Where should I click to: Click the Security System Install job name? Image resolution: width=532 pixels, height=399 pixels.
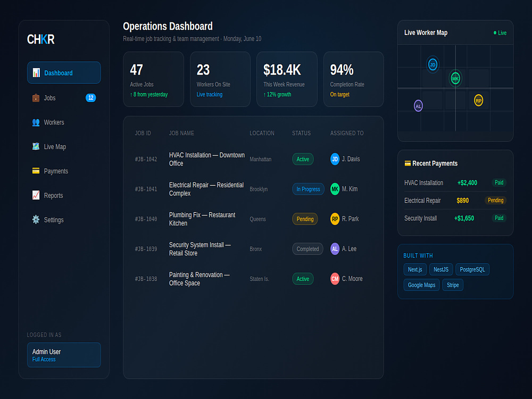200,248
